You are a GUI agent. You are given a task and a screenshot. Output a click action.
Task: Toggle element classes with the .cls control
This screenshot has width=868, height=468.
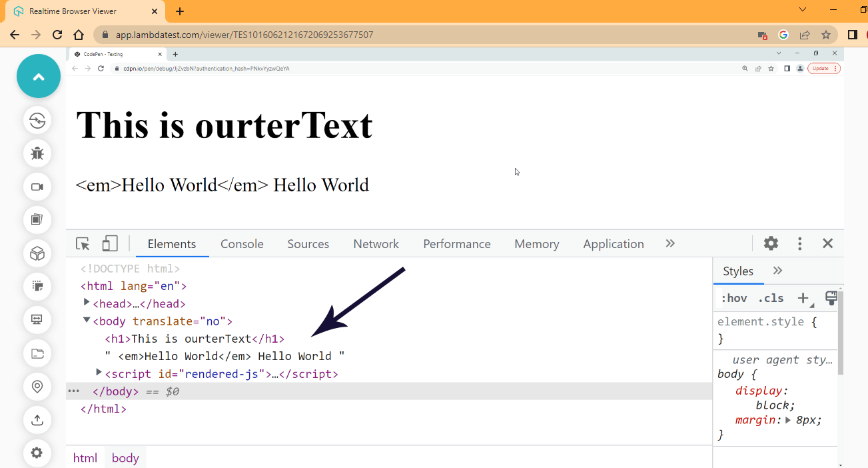[771, 298]
